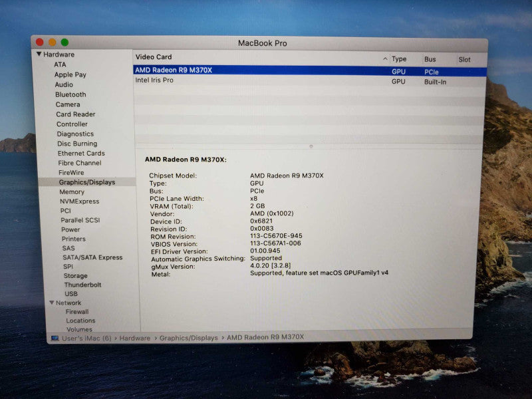Click the sort arrow in Video Card header
The height and width of the screenshot is (399, 532).
tap(385, 59)
